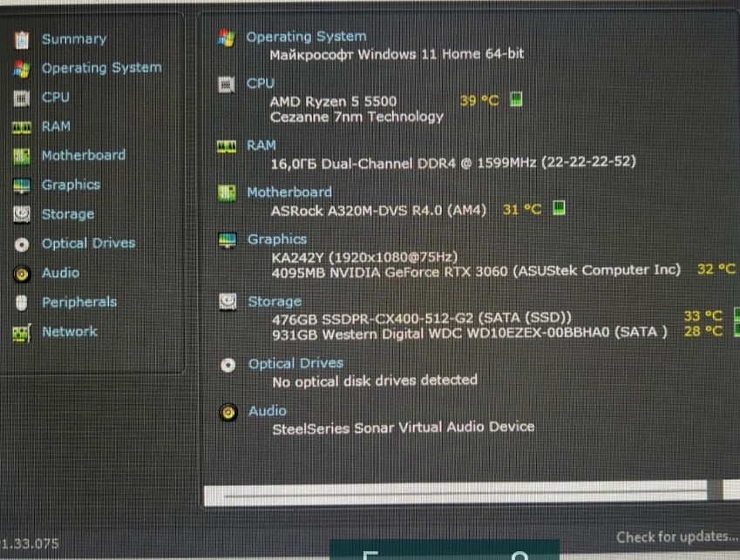This screenshot has height=560, width=740.
Task: Select the Storage drive icon in sidebar
Action: [23, 214]
